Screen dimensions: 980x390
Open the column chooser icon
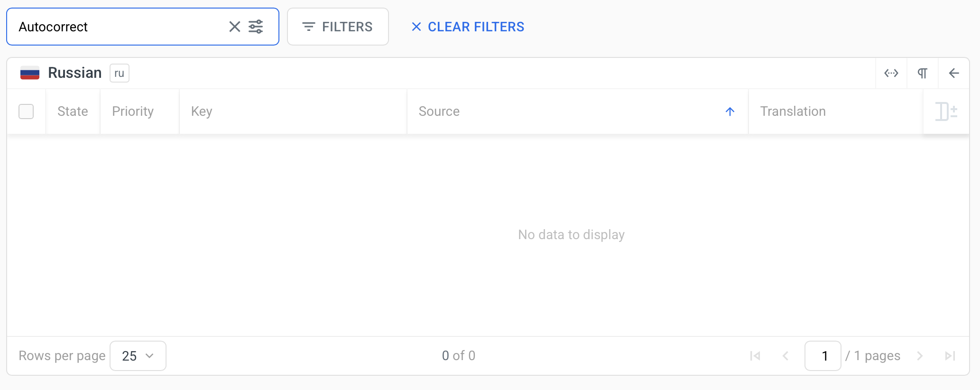click(x=946, y=111)
